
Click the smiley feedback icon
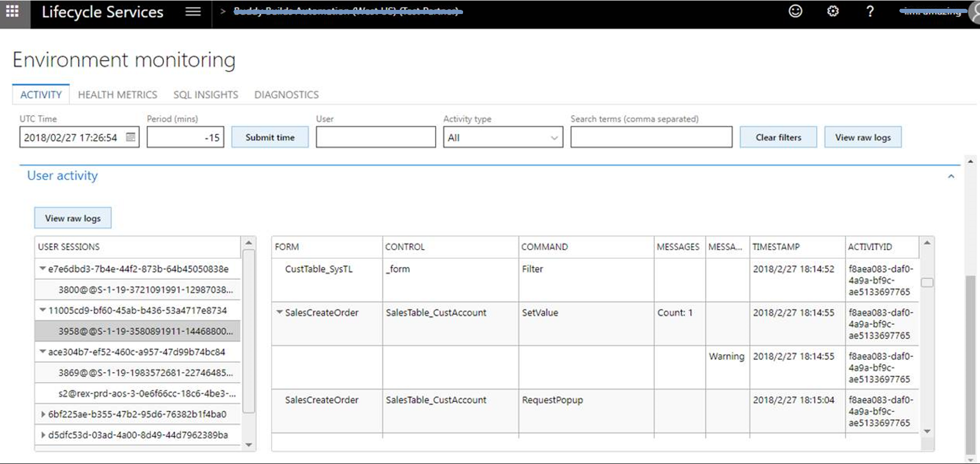(795, 11)
